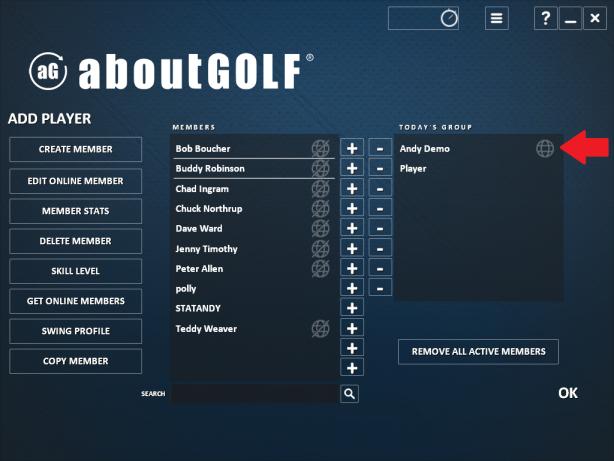Click the Copy Member button
This screenshot has height=461, width=614.
[x=76, y=361]
